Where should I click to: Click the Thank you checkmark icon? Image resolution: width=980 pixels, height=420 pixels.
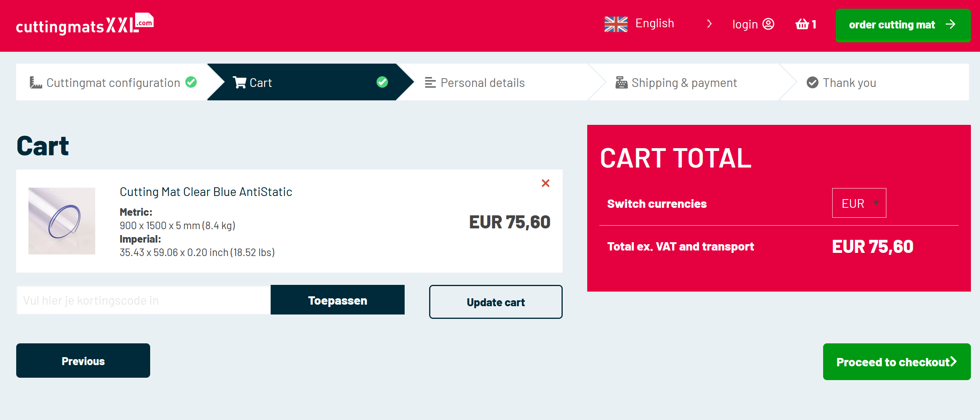[x=812, y=83]
